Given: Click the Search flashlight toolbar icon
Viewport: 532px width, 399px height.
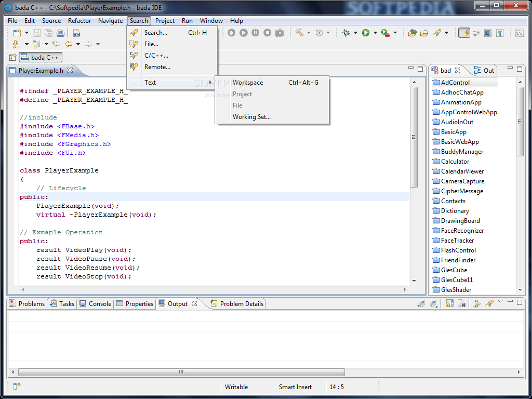Looking at the screenshot, I should pyautogui.click(x=437, y=33).
